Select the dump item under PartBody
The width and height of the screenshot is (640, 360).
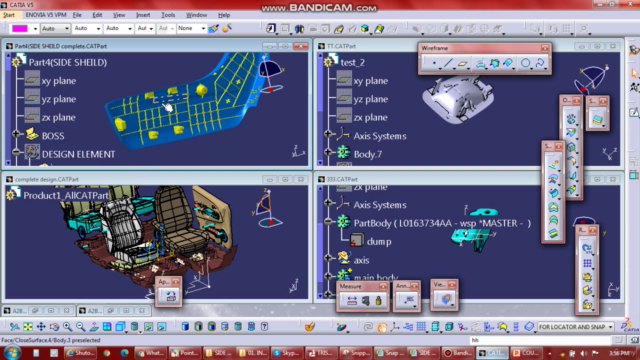click(379, 242)
